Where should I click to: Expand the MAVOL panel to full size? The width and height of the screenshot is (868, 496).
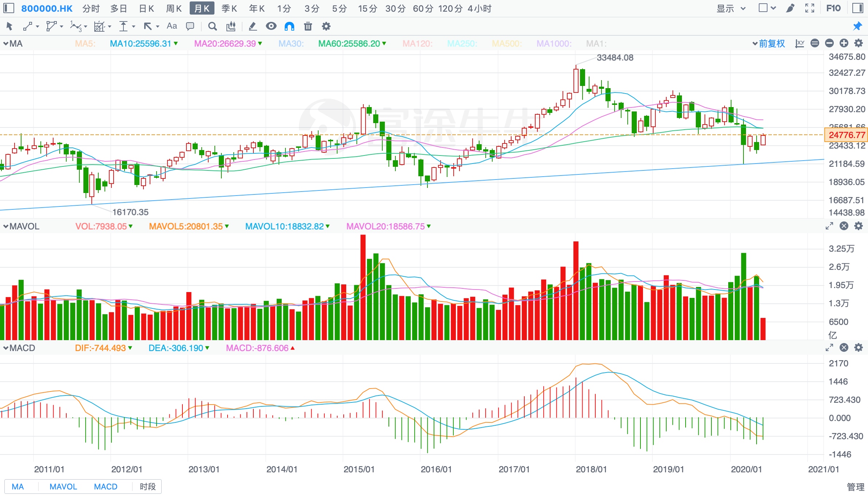[829, 226]
